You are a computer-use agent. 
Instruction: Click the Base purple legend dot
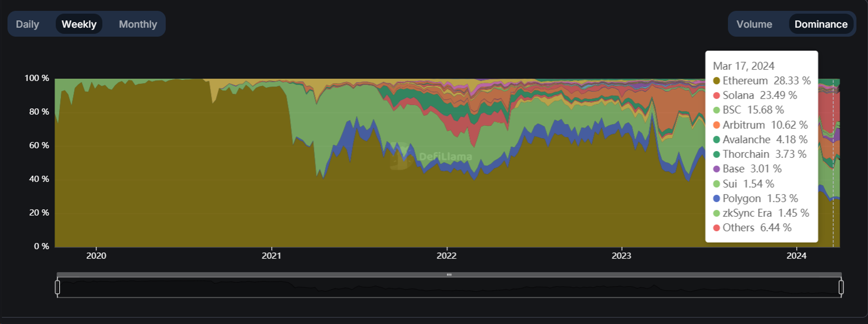[x=717, y=169]
